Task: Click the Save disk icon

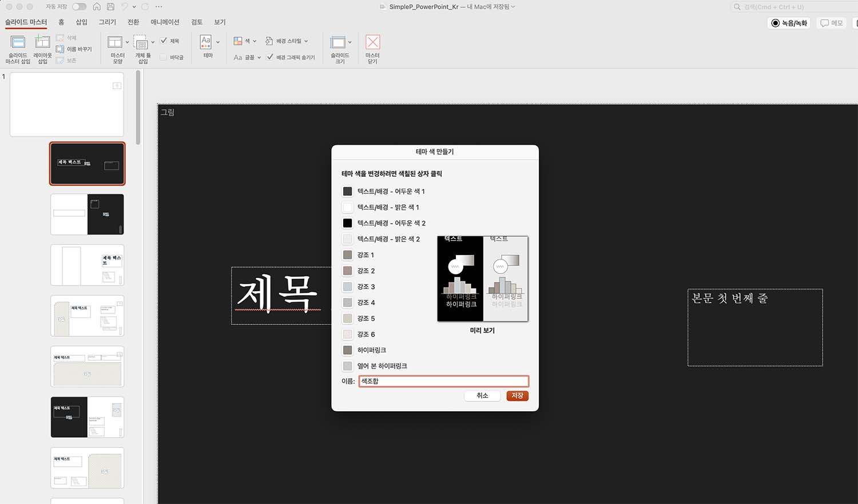Action: coord(110,7)
